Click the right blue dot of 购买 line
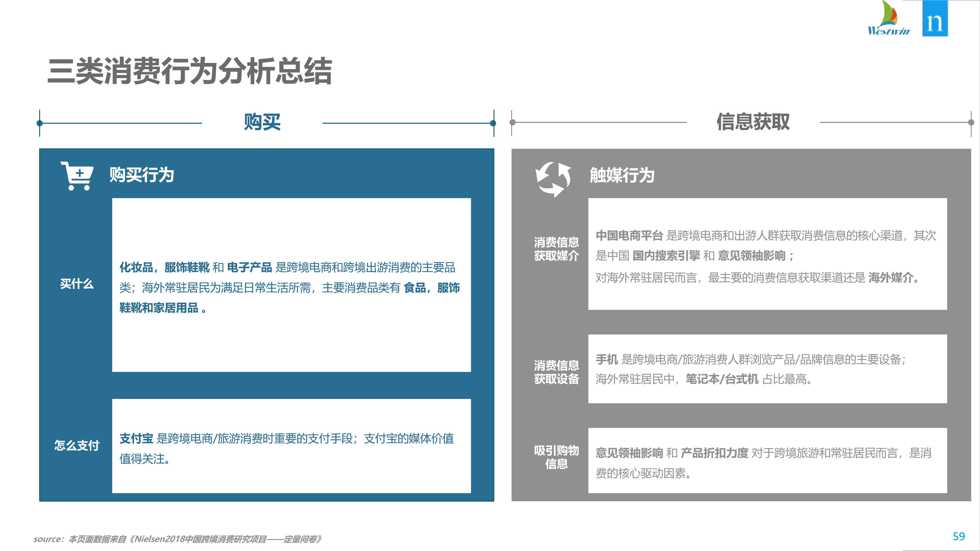This screenshot has width=980, height=551. [x=493, y=123]
